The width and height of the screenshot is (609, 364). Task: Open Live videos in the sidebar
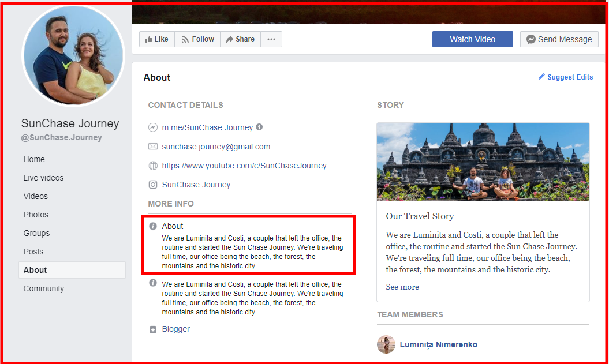pos(43,178)
